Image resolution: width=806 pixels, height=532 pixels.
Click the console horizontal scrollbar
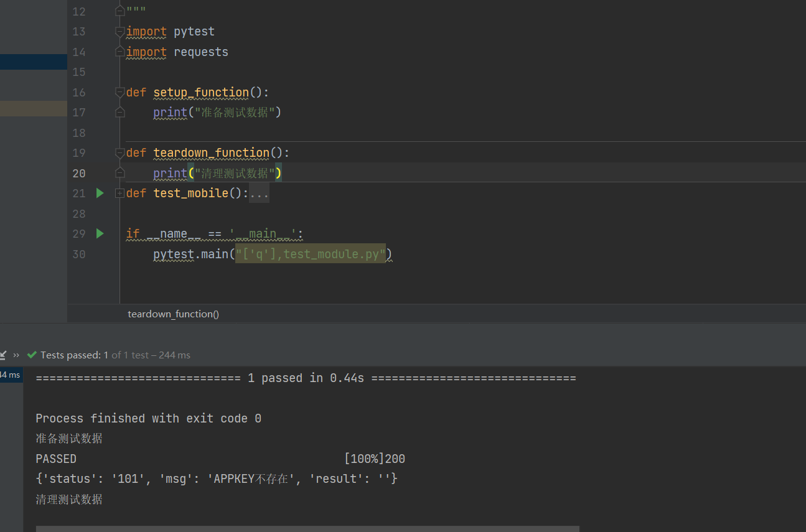click(307, 529)
